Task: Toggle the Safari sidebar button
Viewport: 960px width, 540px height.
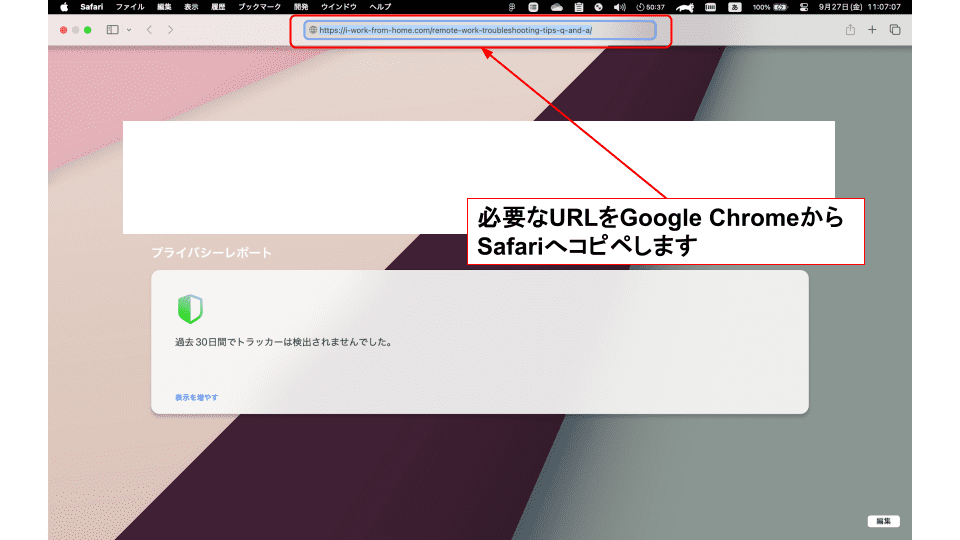Action: [112, 30]
